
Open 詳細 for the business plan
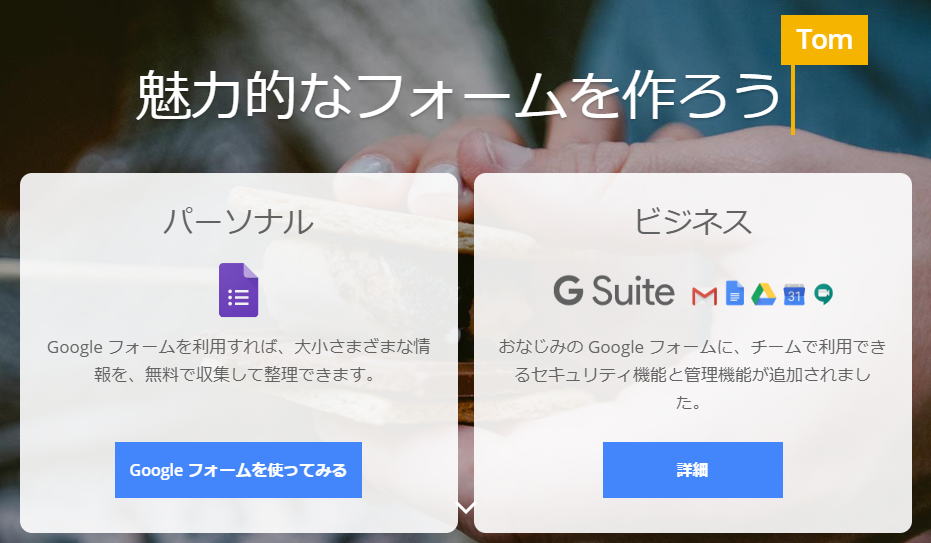tap(692, 469)
